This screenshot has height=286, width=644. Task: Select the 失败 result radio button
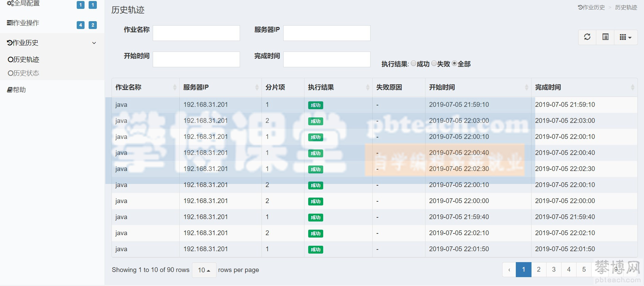tap(434, 63)
